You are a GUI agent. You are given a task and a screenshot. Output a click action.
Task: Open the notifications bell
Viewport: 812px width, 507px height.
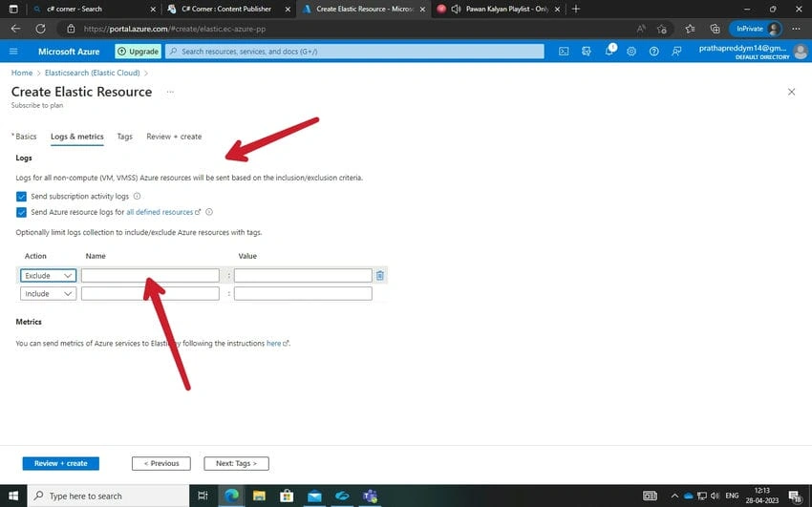[x=609, y=52]
